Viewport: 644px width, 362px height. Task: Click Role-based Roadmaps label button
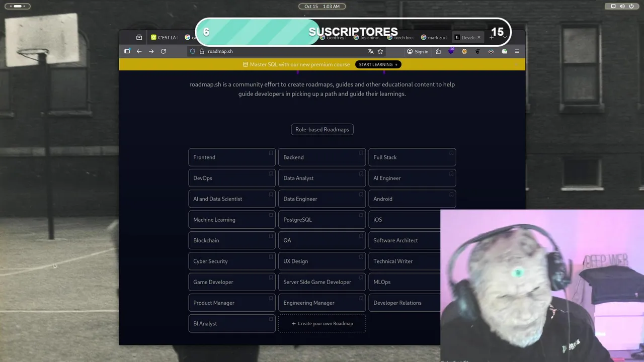322,130
